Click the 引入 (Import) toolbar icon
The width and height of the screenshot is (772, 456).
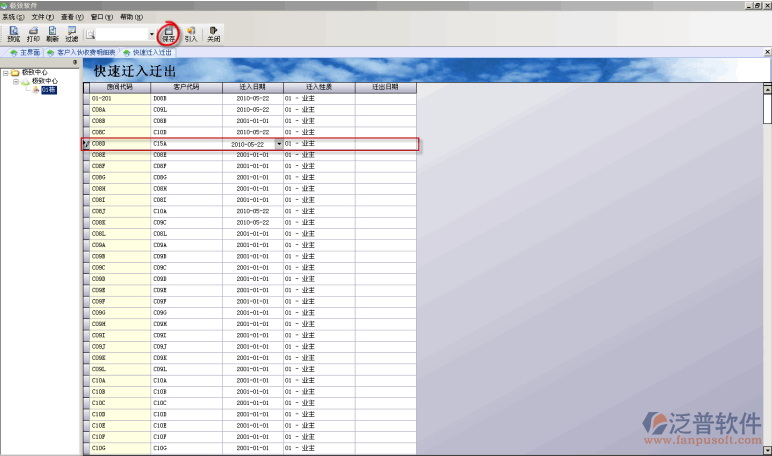coord(191,35)
